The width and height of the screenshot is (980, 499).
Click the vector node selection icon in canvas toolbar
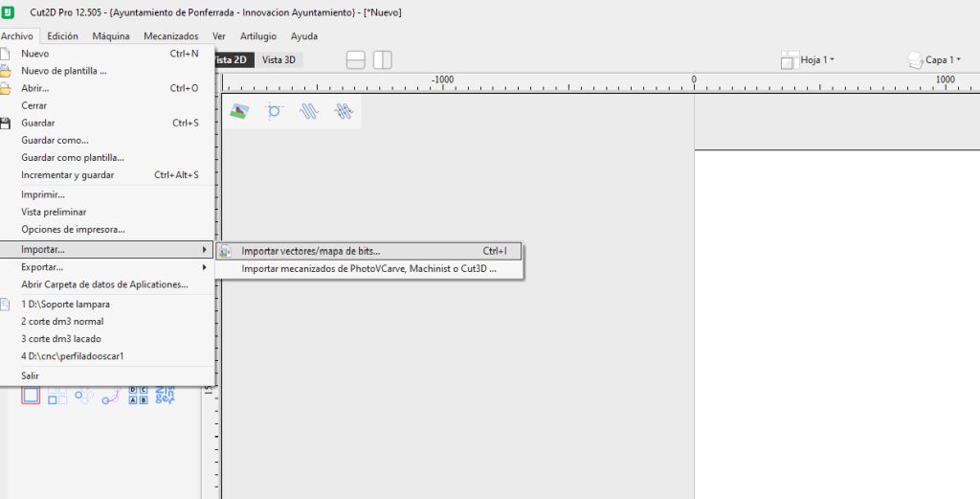pyautogui.click(x=274, y=111)
